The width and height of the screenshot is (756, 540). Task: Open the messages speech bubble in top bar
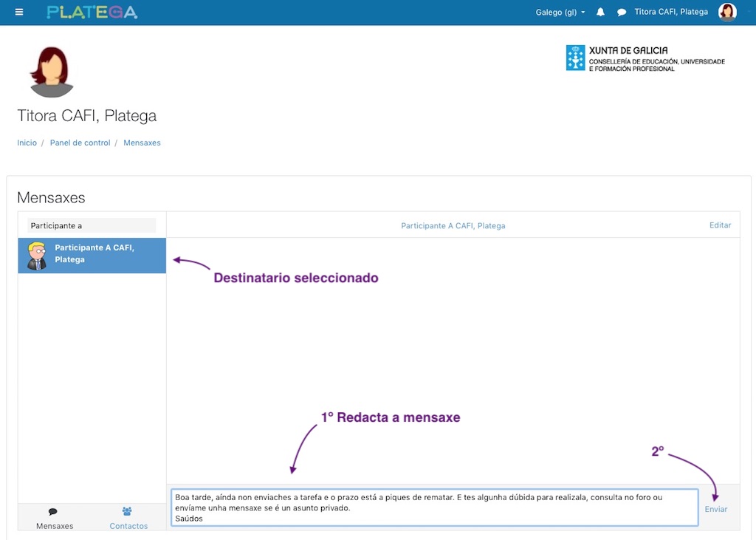coord(622,13)
